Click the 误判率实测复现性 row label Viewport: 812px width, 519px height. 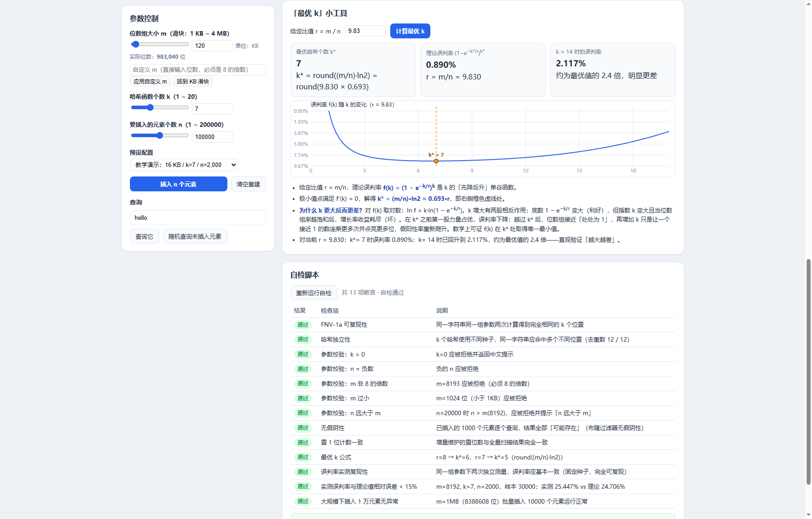point(344,472)
